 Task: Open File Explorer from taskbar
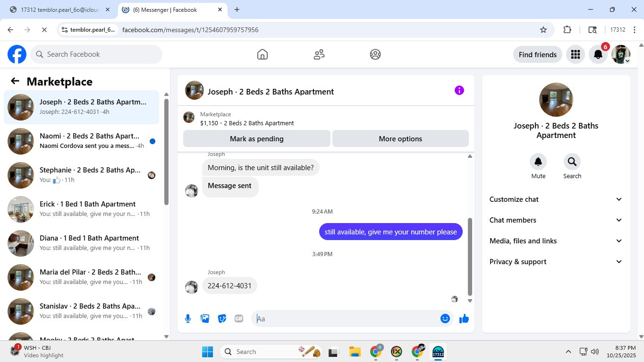pyautogui.click(x=355, y=352)
